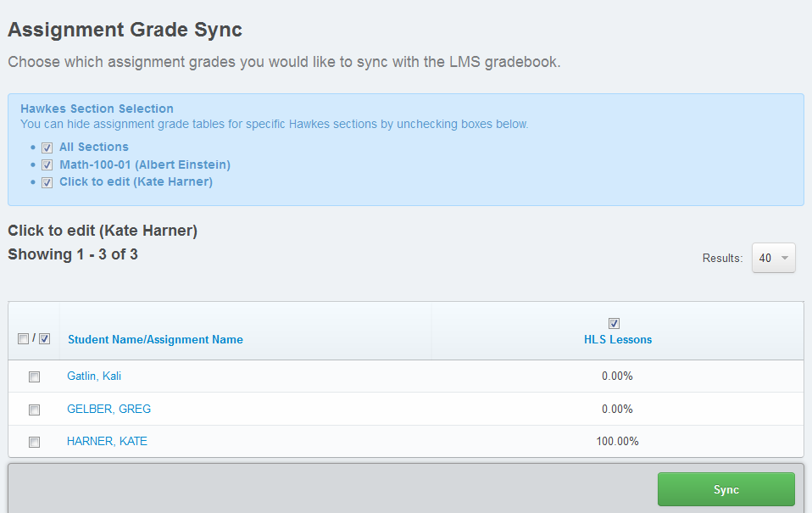The height and width of the screenshot is (513, 812).
Task: Click the All Sections label
Action: pos(94,148)
